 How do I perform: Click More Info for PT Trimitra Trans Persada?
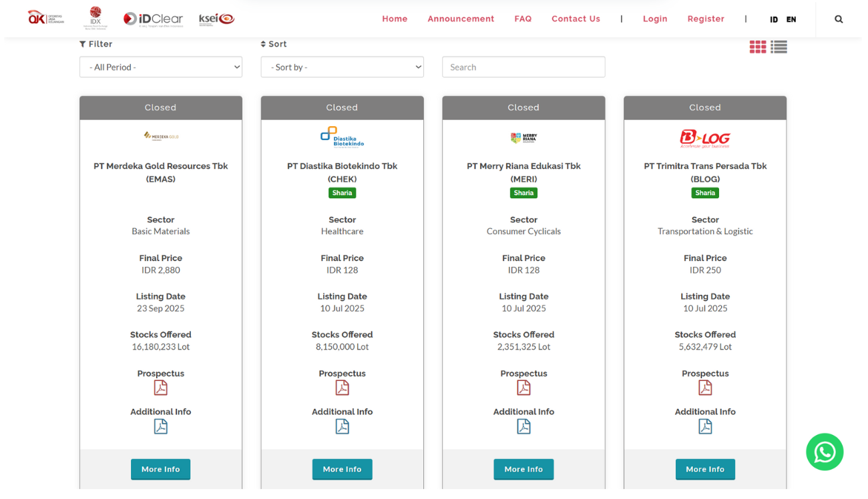click(x=705, y=469)
